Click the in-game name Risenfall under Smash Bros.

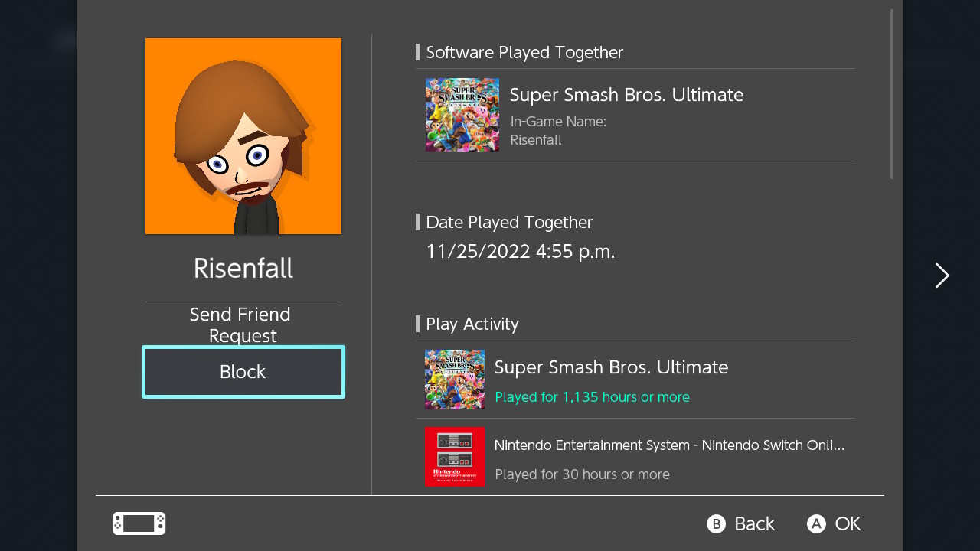536,140
